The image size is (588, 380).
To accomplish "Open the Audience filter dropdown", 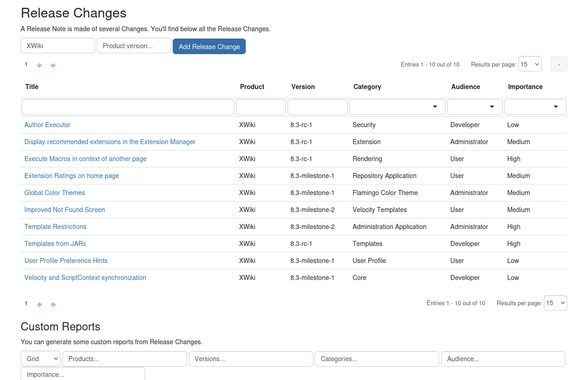I will pos(475,107).
